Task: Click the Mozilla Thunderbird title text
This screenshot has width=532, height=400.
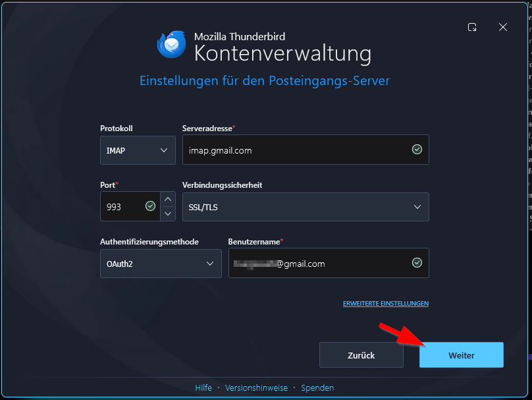Action: click(240, 37)
